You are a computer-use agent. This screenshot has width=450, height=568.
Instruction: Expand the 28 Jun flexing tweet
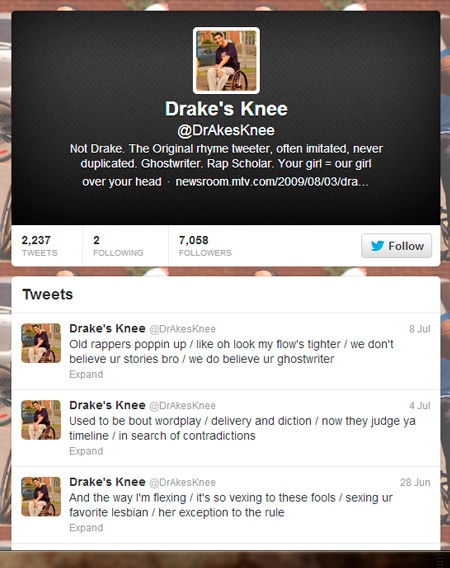(86, 528)
